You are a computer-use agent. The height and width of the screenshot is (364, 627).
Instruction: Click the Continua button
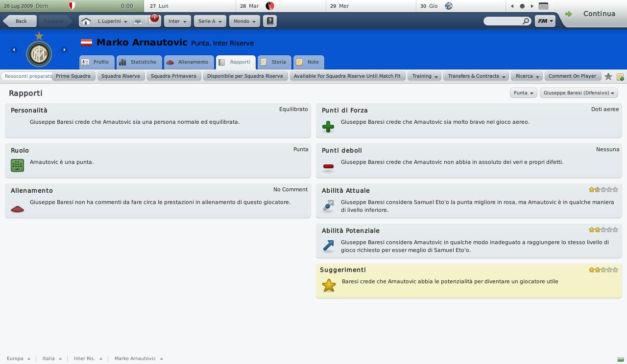(592, 14)
